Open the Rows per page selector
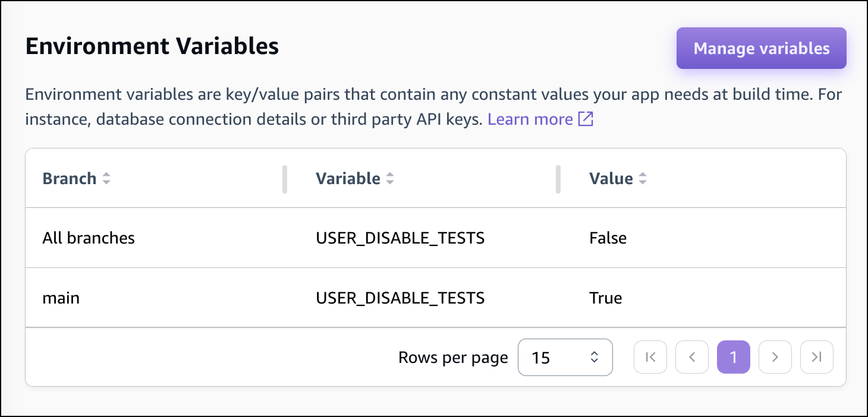The width and height of the screenshot is (868, 417). (565, 357)
